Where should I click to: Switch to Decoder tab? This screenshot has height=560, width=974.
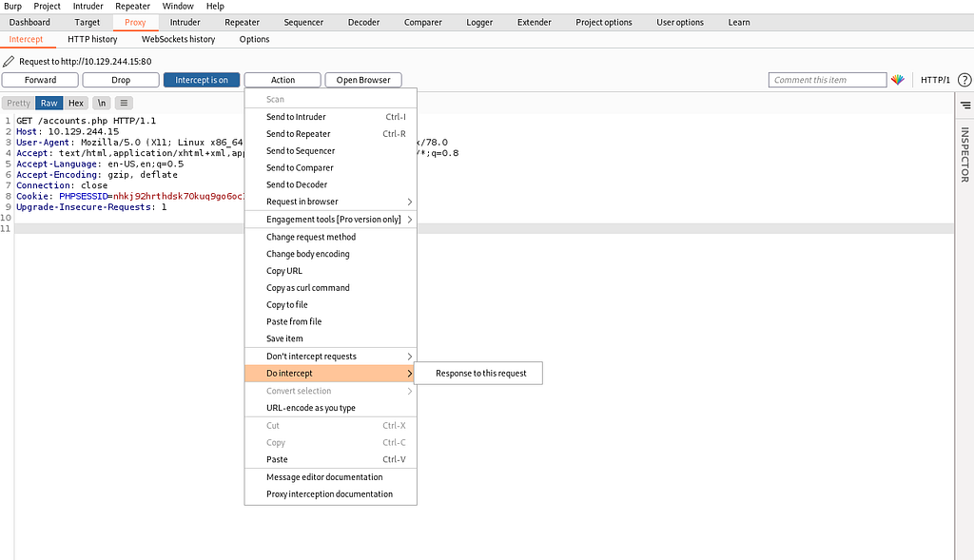tap(363, 23)
